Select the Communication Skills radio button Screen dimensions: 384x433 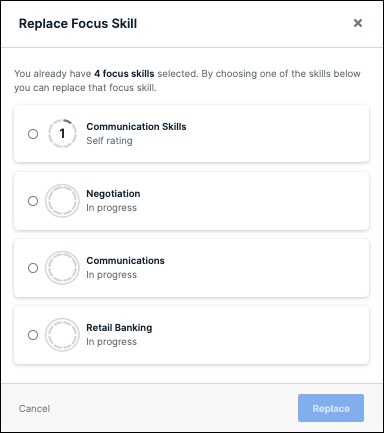tap(33, 134)
